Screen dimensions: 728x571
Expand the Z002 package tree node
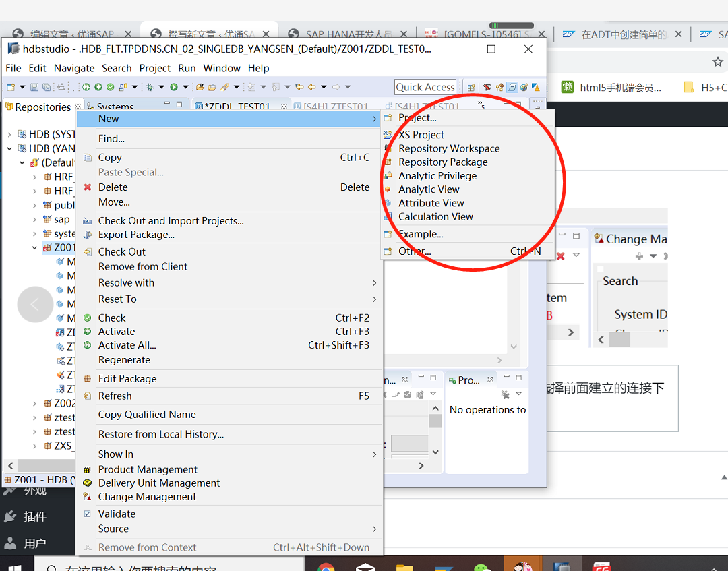point(35,404)
